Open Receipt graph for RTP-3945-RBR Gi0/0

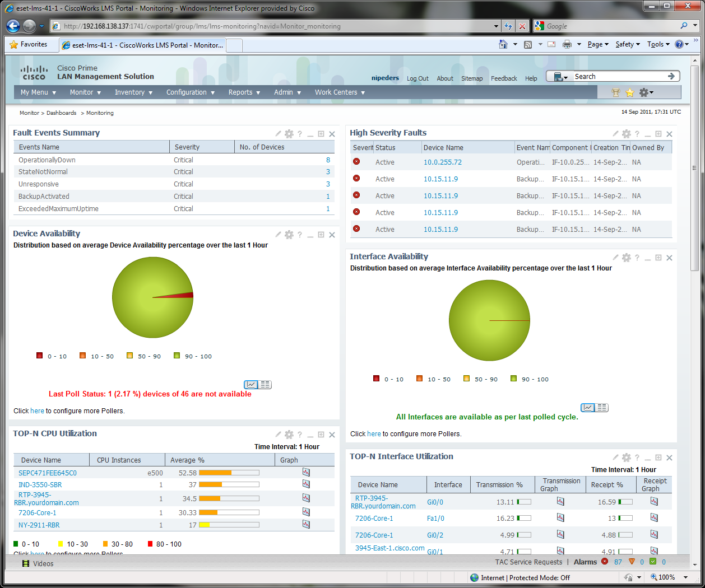click(x=654, y=501)
